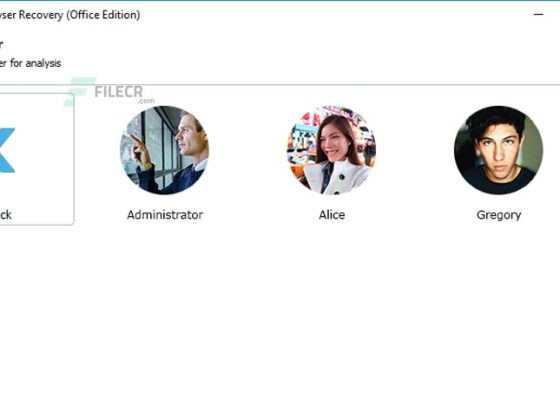Click the Gregory name label
This screenshot has width=560, height=420.
click(x=499, y=215)
